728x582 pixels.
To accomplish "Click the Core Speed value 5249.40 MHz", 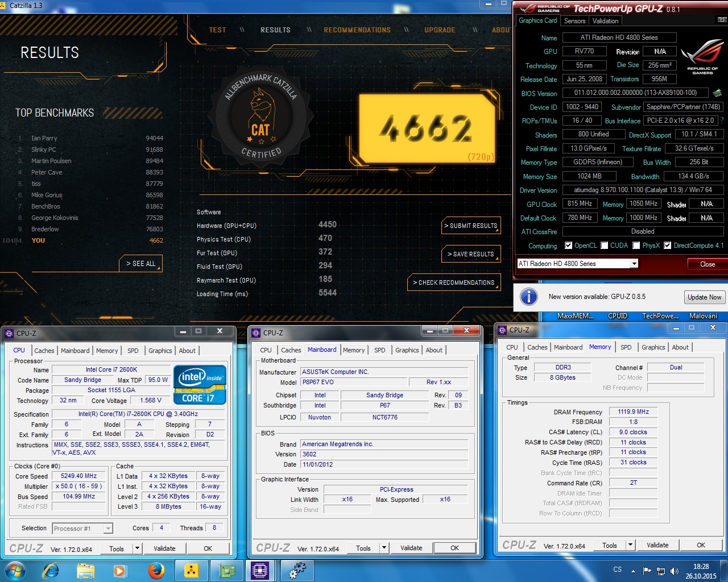I will (x=78, y=476).
